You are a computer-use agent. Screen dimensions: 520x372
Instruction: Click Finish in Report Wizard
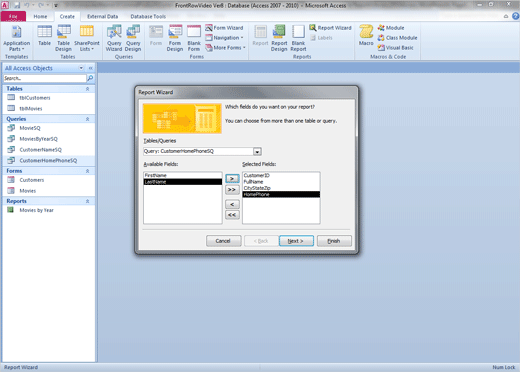[334, 241]
